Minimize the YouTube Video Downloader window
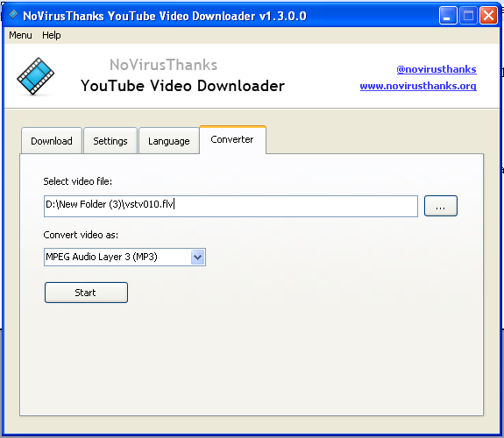Screen dimensions: 504x438 [x=448, y=16]
